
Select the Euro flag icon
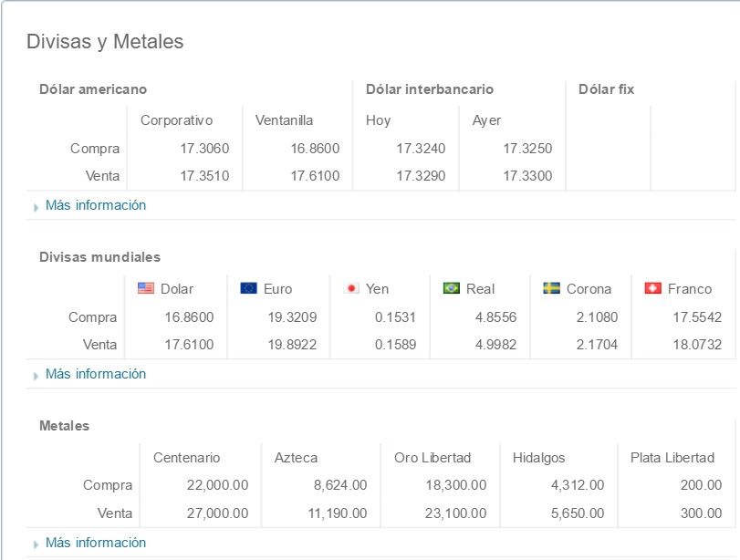[248, 288]
